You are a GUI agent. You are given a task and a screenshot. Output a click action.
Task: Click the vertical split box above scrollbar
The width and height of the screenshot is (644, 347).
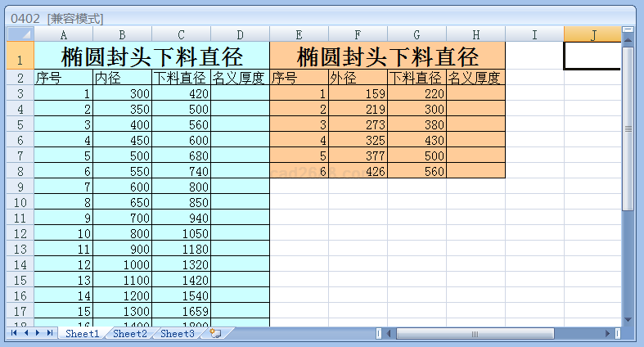pos(628,29)
